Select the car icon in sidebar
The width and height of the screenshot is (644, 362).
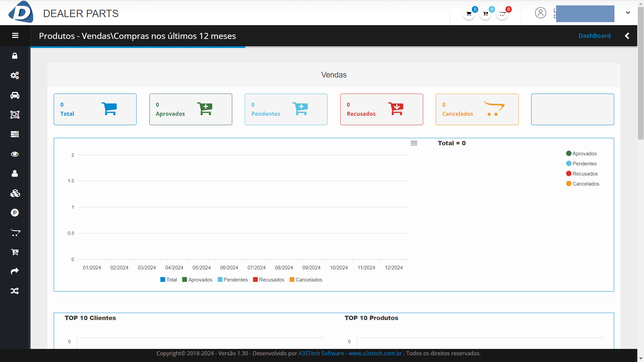pyautogui.click(x=15, y=95)
